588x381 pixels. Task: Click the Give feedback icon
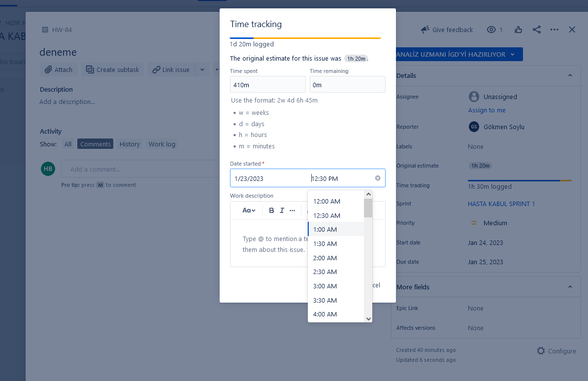(x=425, y=30)
